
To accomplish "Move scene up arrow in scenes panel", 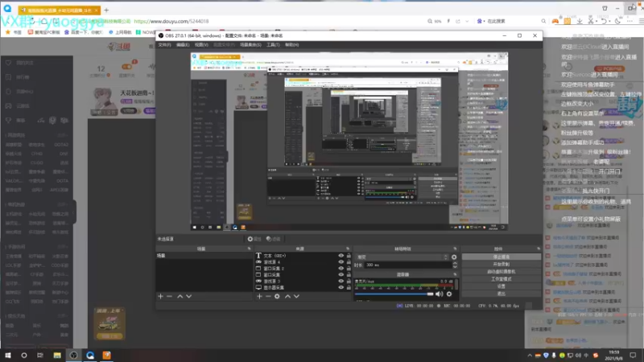I will click(180, 296).
